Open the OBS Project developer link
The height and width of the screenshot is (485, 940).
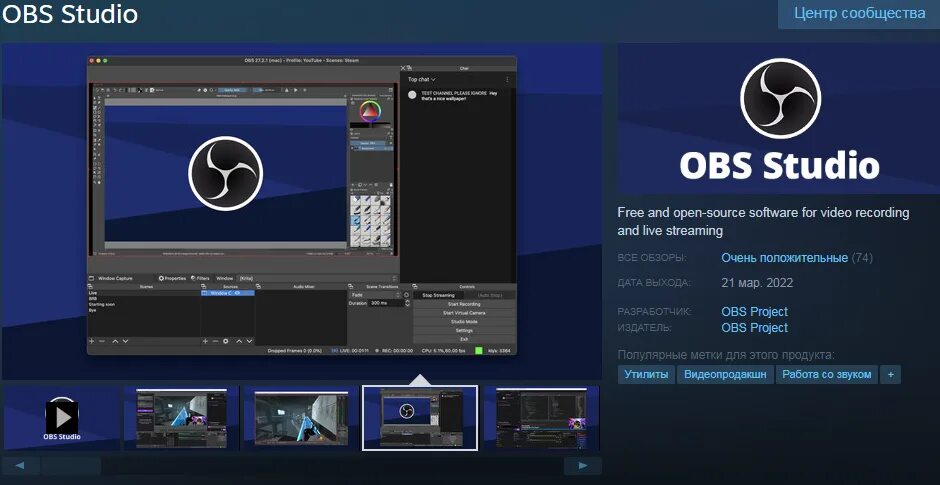[754, 311]
